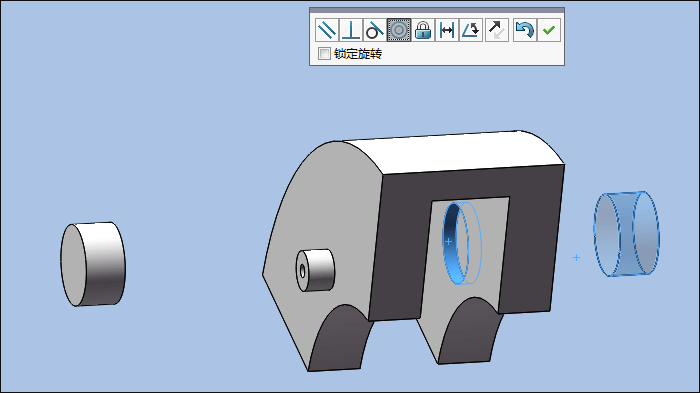The image size is (700, 393).
Task: Select the Parallel mate icon
Action: pyautogui.click(x=326, y=30)
